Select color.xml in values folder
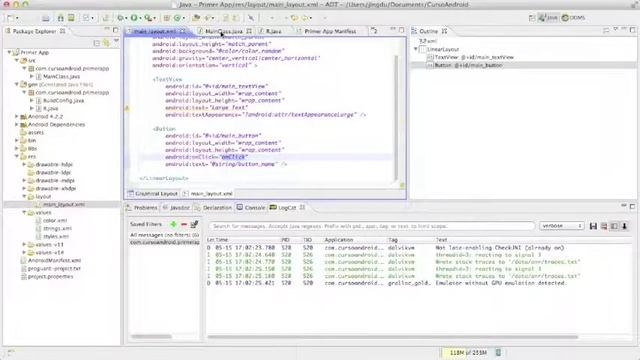The image size is (640, 360). click(x=55, y=220)
